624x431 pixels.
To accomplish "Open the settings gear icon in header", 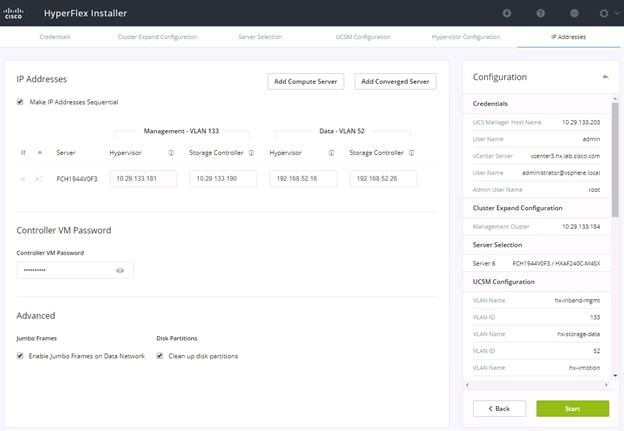I will pos(604,13).
